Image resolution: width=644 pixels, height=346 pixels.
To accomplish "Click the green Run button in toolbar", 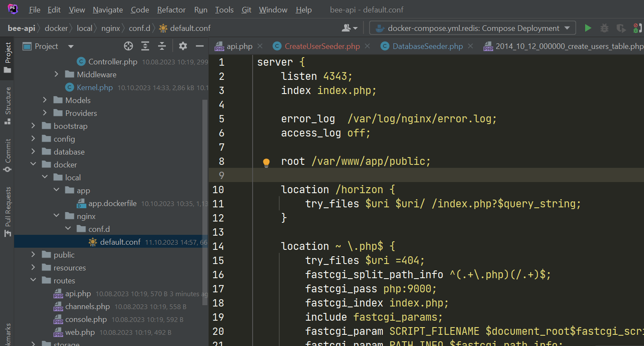I will (588, 28).
